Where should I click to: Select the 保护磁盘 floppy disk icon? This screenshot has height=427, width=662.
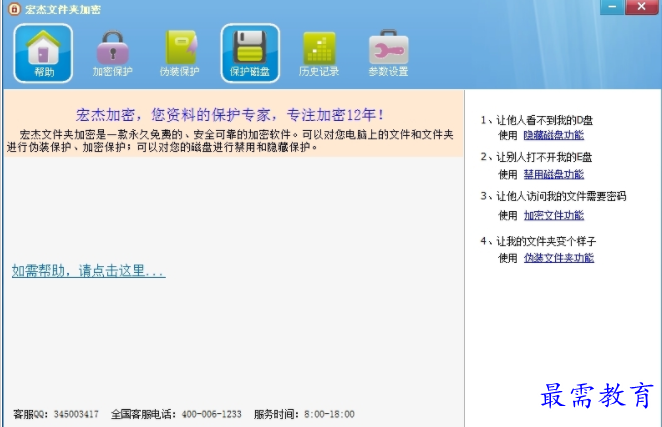click(250, 53)
